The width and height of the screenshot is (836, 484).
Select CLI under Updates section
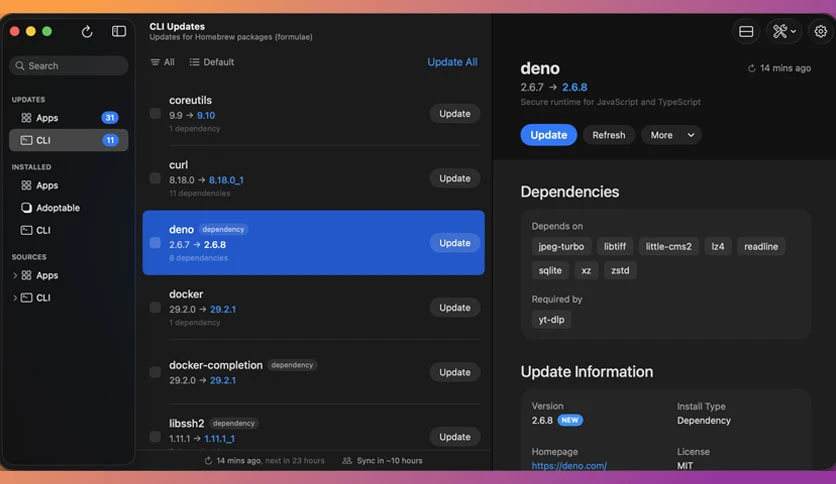(68, 140)
